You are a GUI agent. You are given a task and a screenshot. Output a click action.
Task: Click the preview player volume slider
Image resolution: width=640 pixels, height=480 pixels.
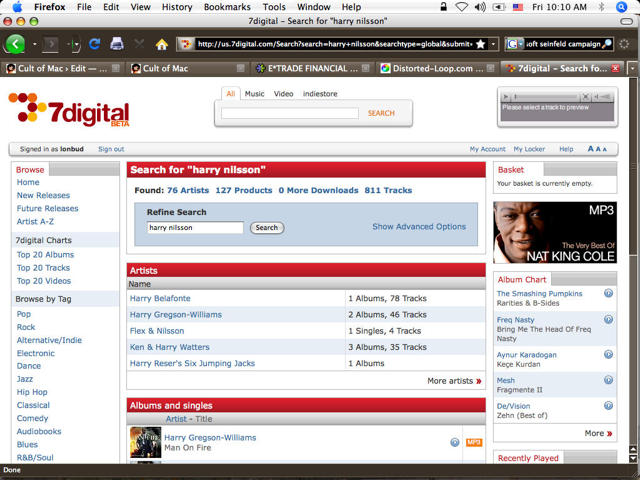tap(605, 97)
